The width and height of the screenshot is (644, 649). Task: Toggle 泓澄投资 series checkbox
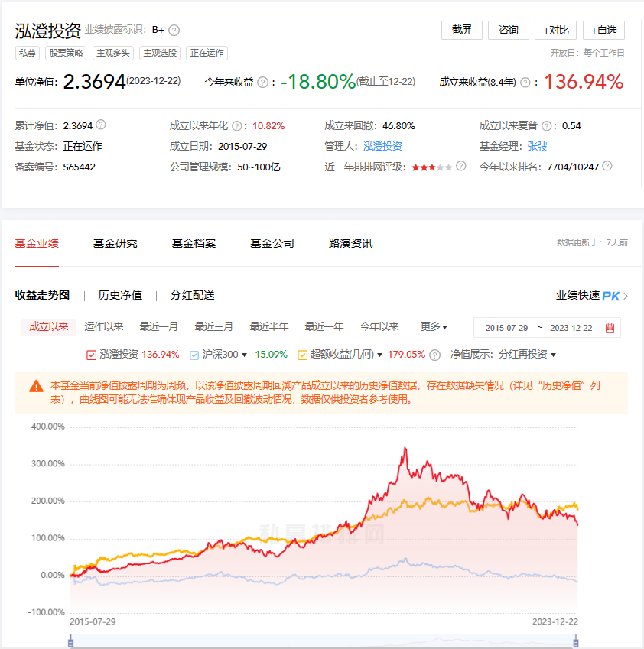pos(92,355)
